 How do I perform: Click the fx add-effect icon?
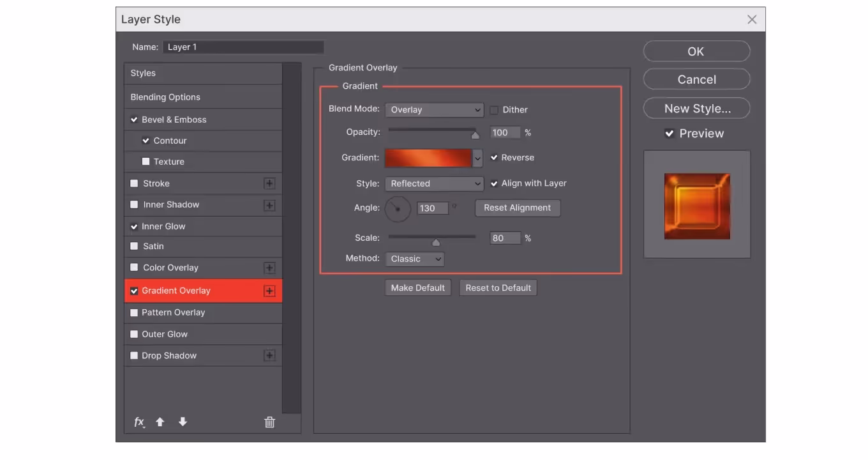139,422
